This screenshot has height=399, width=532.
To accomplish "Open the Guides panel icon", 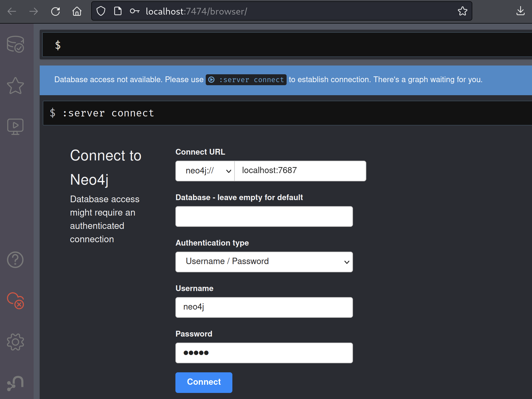I will tap(15, 126).
